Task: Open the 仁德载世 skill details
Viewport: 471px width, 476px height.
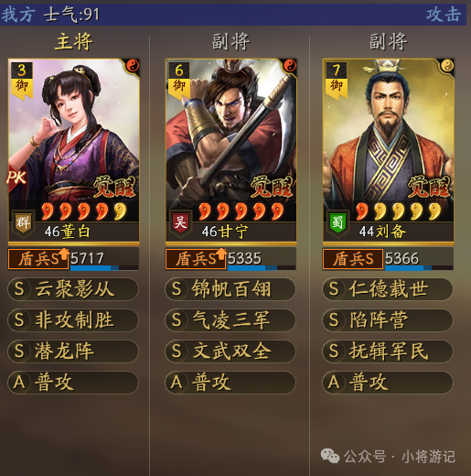Action: pos(388,289)
